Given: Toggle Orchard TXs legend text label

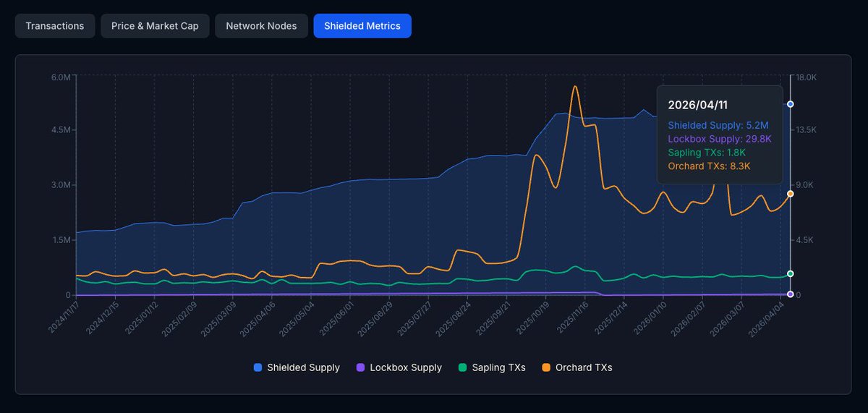Looking at the screenshot, I should (x=584, y=367).
